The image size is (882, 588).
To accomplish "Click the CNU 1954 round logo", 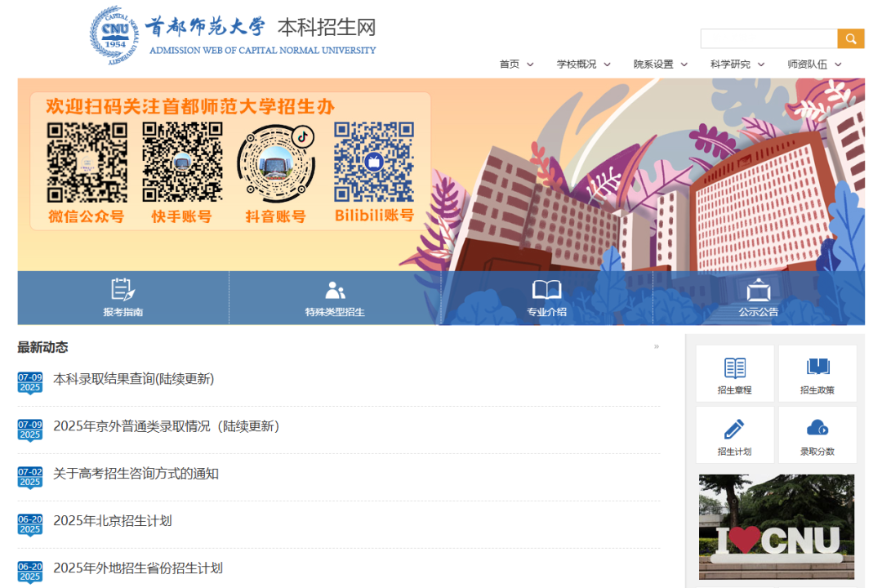I will [115, 35].
